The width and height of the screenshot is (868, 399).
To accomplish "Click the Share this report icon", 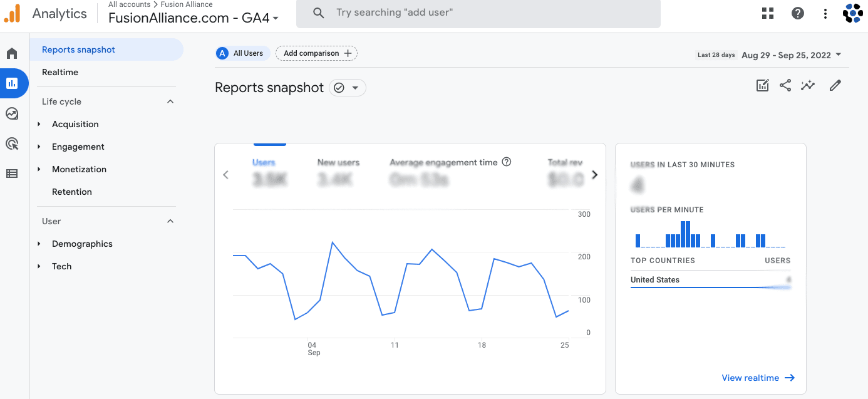I will 785,86.
